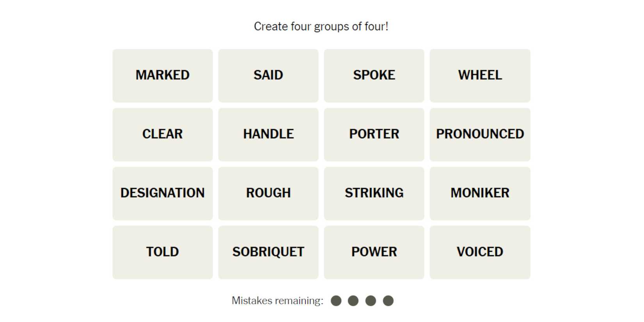Choose the WHEEL tile
Screen dimensions: 644x322
(x=480, y=75)
